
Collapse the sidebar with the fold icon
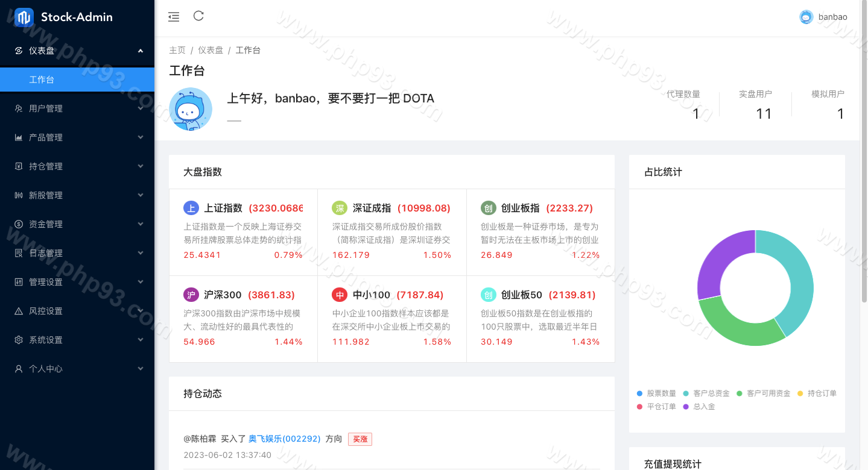pos(174,17)
